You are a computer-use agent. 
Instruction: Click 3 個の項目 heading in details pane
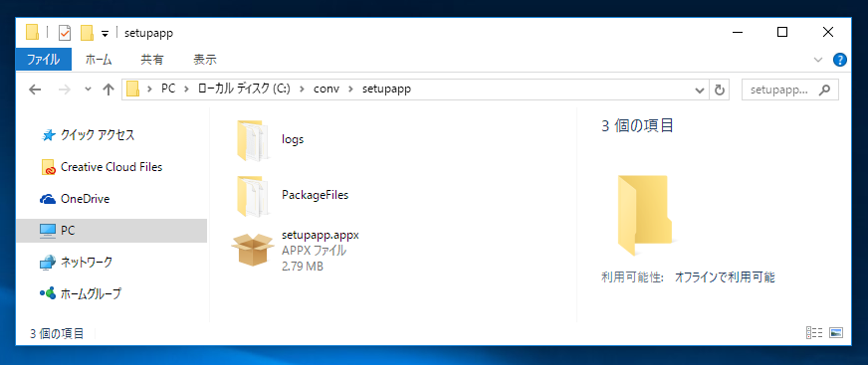(637, 126)
